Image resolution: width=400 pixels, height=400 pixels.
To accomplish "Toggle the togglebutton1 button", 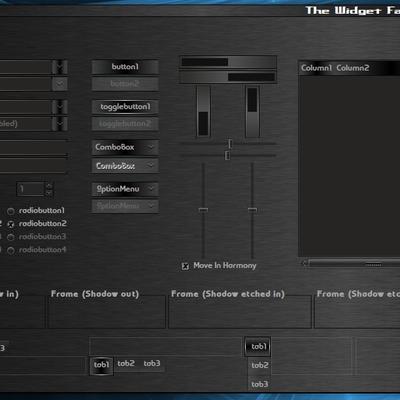I will (125, 107).
